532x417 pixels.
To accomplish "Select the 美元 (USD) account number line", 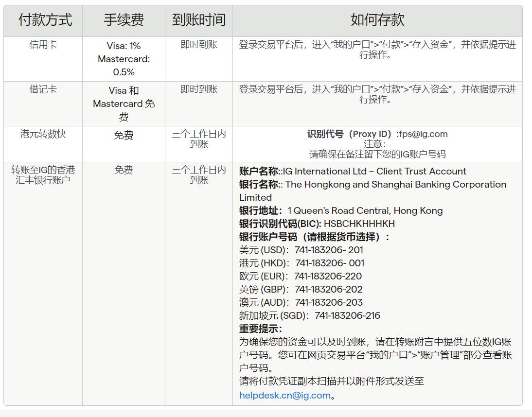I will pos(301,250).
